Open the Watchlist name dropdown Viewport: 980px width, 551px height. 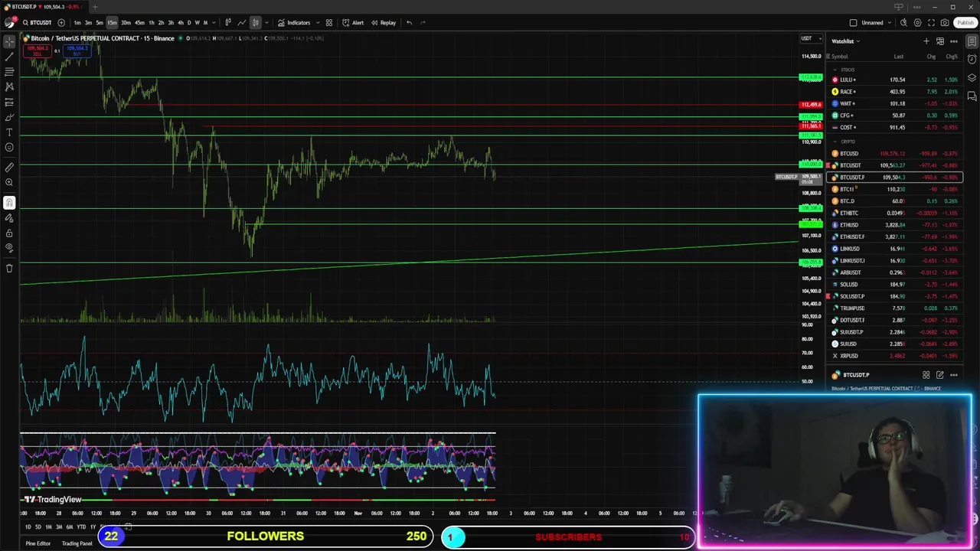[x=845, y=41]
